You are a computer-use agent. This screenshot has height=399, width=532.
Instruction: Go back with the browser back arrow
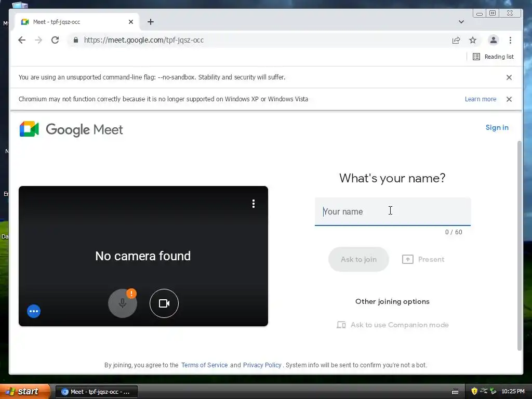pos(22,40)
